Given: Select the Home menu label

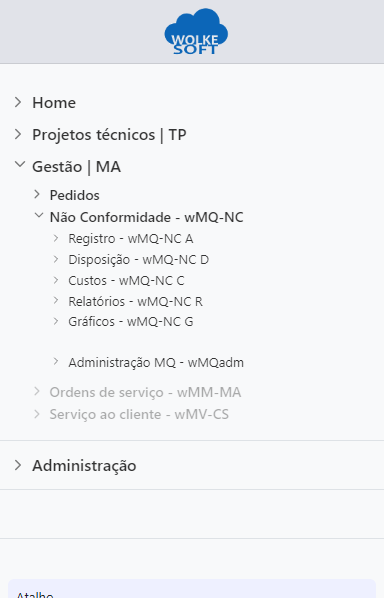Looking at the screenshot, I should (x=54, y=103).
